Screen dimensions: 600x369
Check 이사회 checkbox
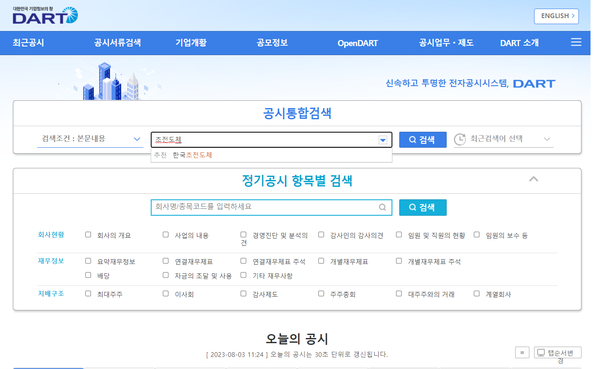[166, 294]
